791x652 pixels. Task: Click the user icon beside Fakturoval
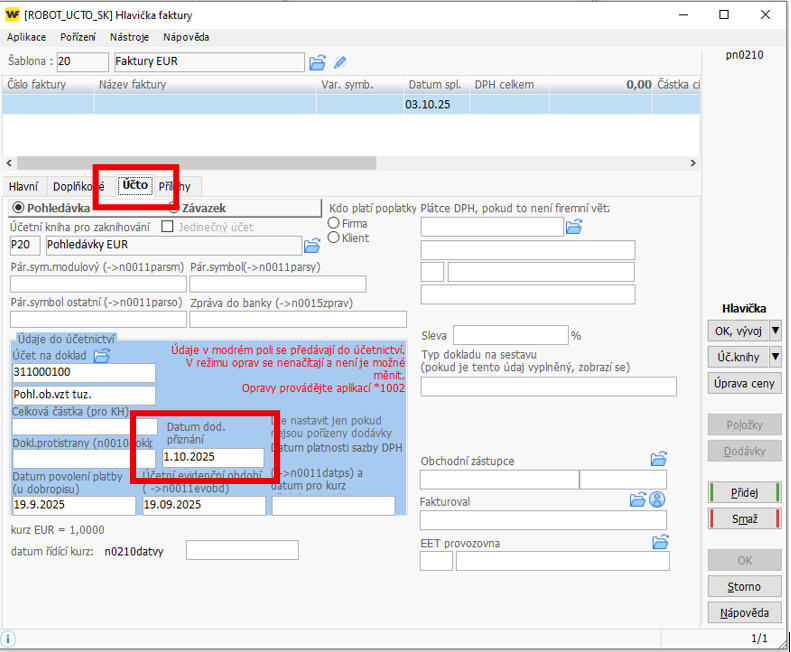point(657,499)
